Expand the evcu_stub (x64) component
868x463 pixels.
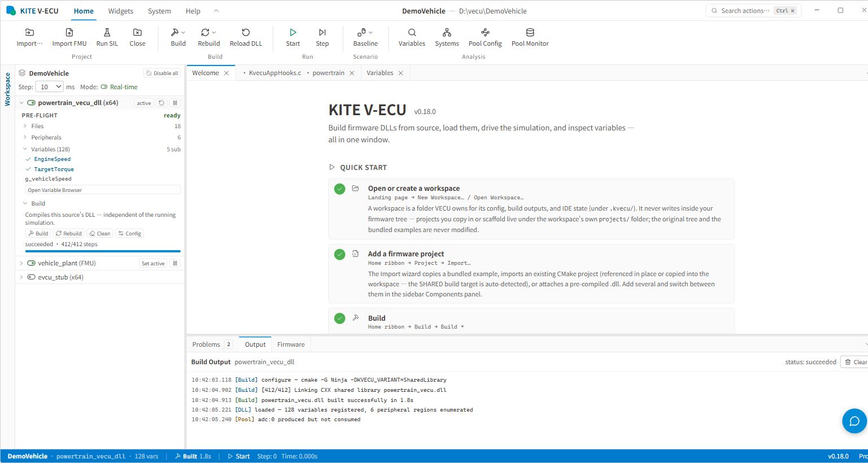click(21, 277)
